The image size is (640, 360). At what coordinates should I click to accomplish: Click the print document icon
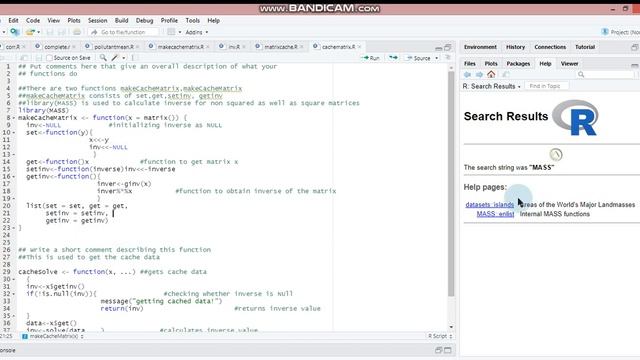tap(76, 32)
